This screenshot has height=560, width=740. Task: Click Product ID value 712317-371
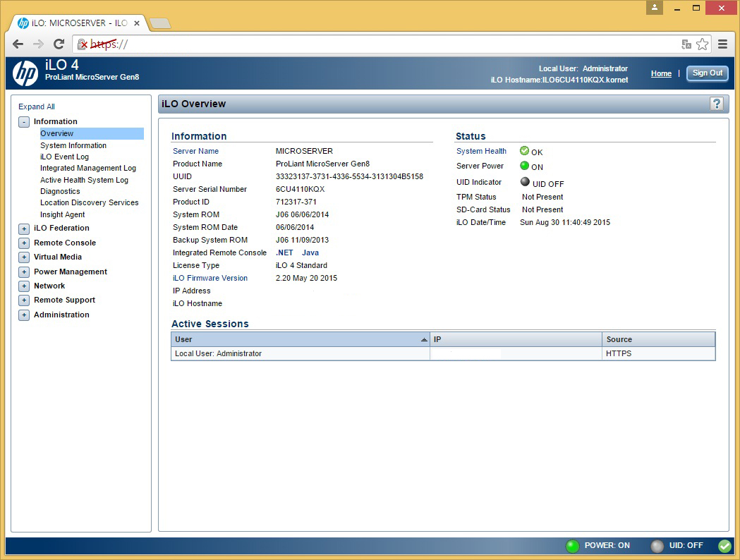point(296,202)
